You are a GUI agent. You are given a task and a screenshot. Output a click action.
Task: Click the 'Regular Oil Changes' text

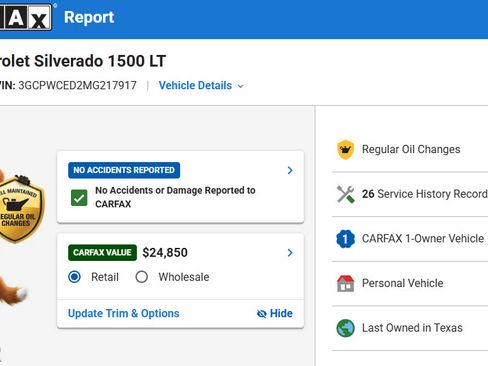coord(411,149)
